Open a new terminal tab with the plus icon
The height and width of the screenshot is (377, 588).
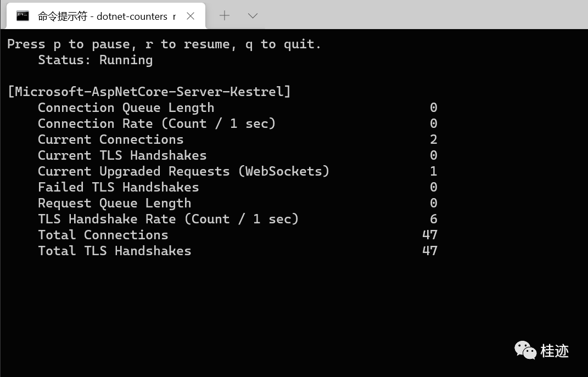click(224, 16)
